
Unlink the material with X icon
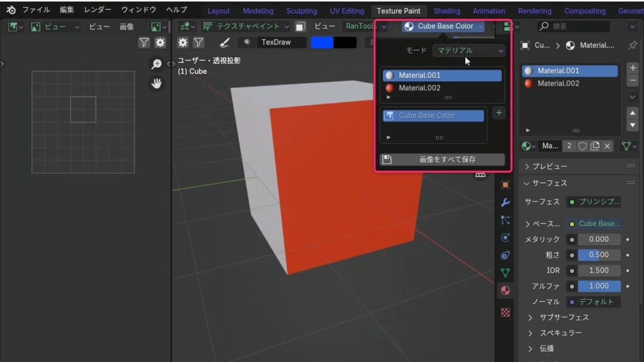(607, 146)
